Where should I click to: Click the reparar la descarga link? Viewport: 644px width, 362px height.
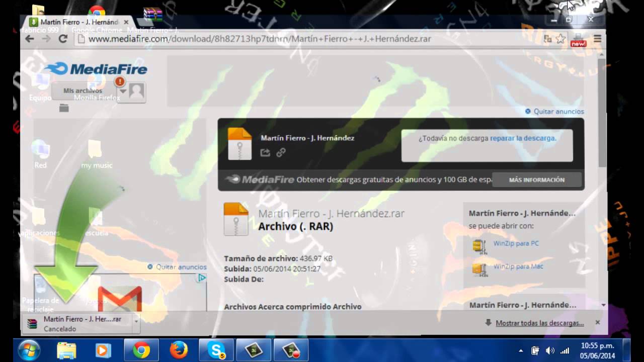click(523, 138)
